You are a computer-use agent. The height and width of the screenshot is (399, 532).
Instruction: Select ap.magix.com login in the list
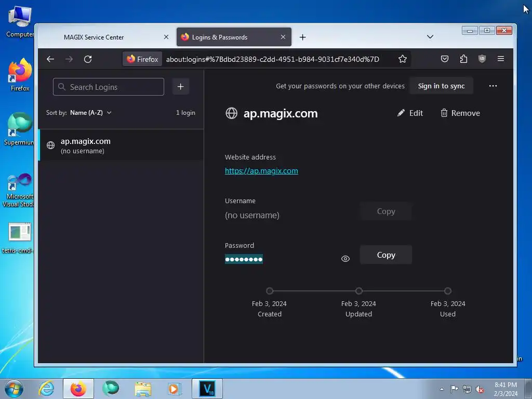[x=121, y=145]
